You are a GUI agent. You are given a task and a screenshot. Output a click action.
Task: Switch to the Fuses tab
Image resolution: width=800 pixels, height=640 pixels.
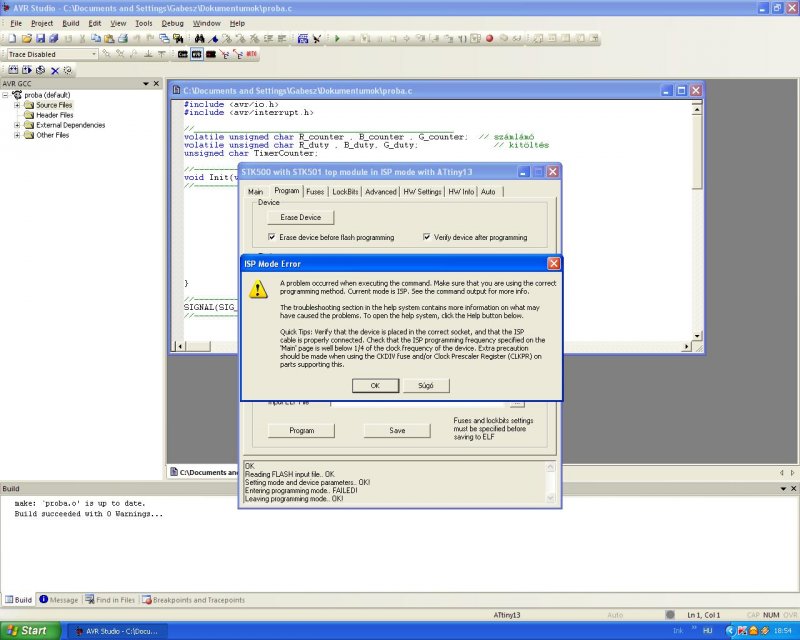click(315, 192)
